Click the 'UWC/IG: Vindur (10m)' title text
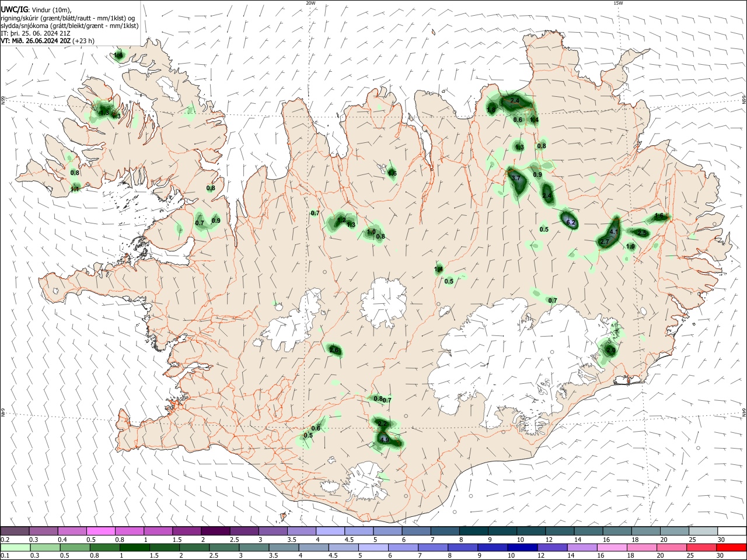 point(36,9)
